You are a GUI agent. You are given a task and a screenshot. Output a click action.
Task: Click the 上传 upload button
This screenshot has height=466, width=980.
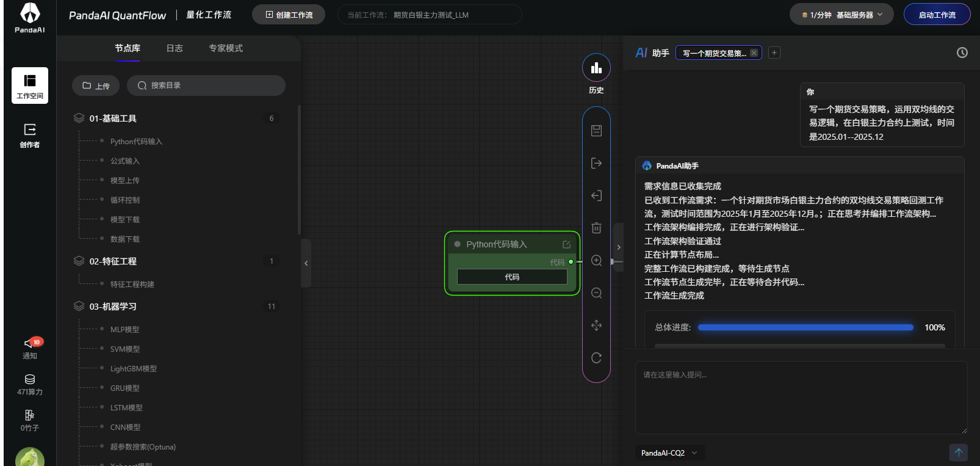click(96, 86)
